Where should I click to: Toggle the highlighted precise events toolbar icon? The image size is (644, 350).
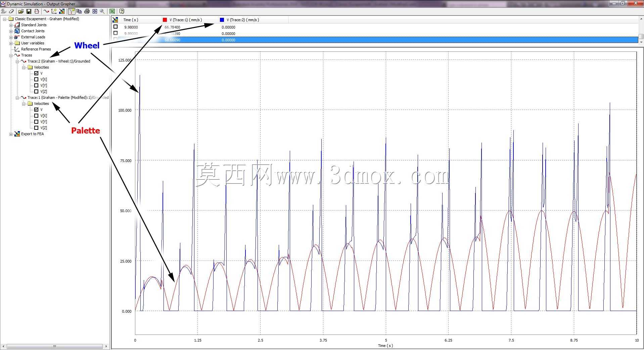click(x=72, y=11)
